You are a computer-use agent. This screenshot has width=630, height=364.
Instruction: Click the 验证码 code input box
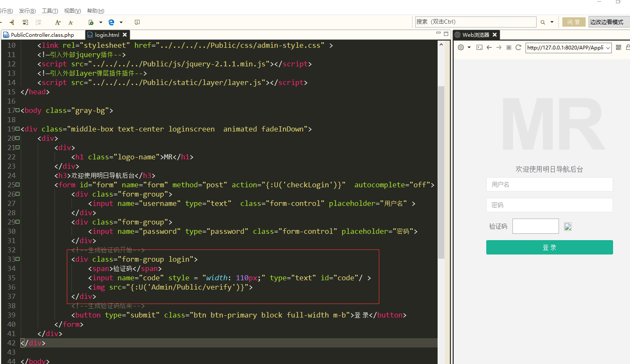(536, 226)
